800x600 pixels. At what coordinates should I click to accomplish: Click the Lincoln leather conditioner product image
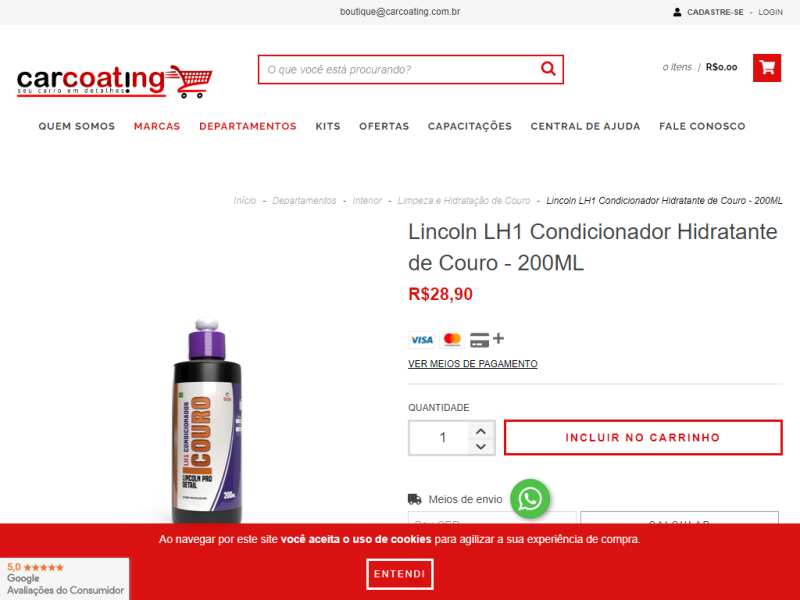[207, 421]
